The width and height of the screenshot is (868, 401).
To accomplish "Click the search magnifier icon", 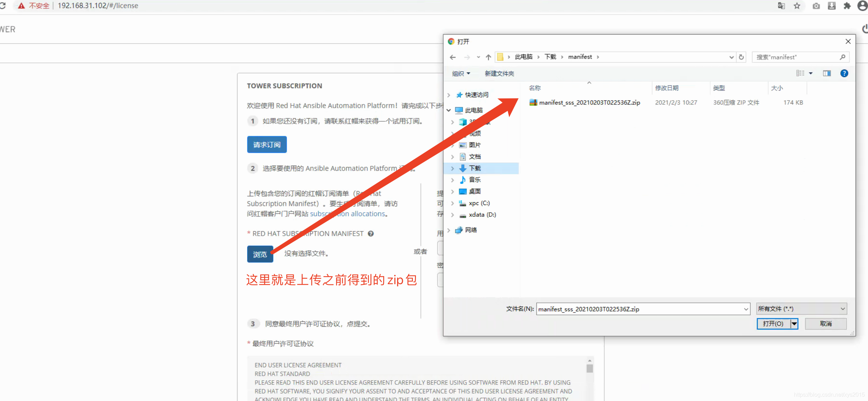I will [x=843, y=57].
